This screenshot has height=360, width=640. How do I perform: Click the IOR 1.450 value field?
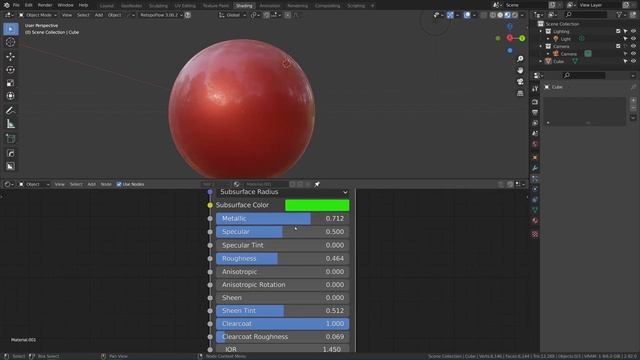point(282,349)
